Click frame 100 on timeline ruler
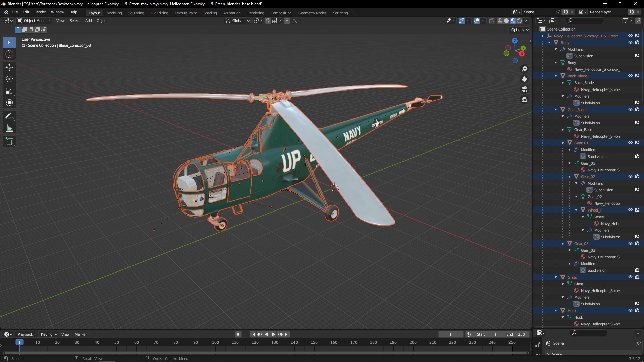Viewport: 644px width, 362px height. [215, 342]
